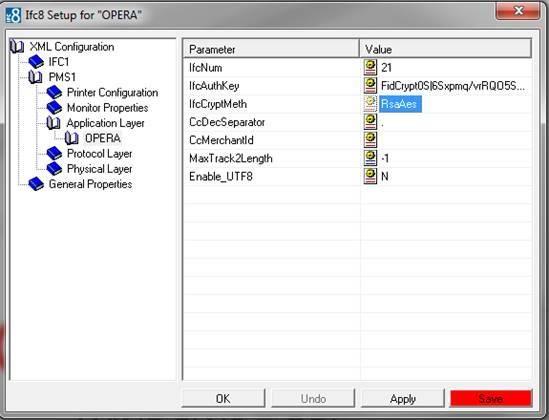Collapse the Application Layer tree node
Viewport: 549px width, 420px height.
pyautogui.click(x=53, y=123)
